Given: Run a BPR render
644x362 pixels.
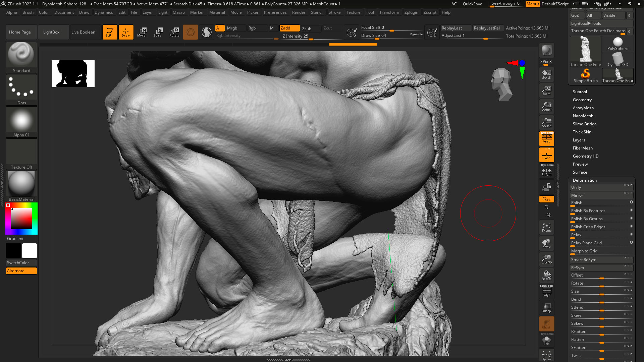Looking at the screenshot, I should pyautogui.click(x=546, y=50).
